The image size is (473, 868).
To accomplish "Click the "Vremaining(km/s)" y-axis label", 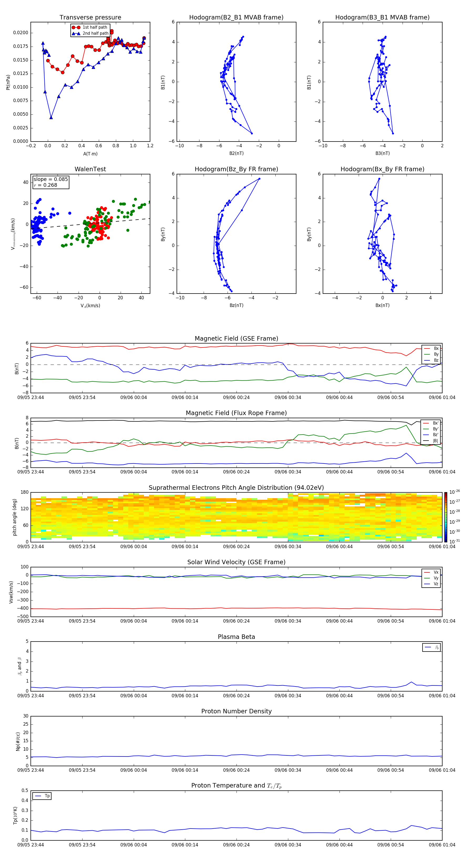I will [x=13, y=234].
